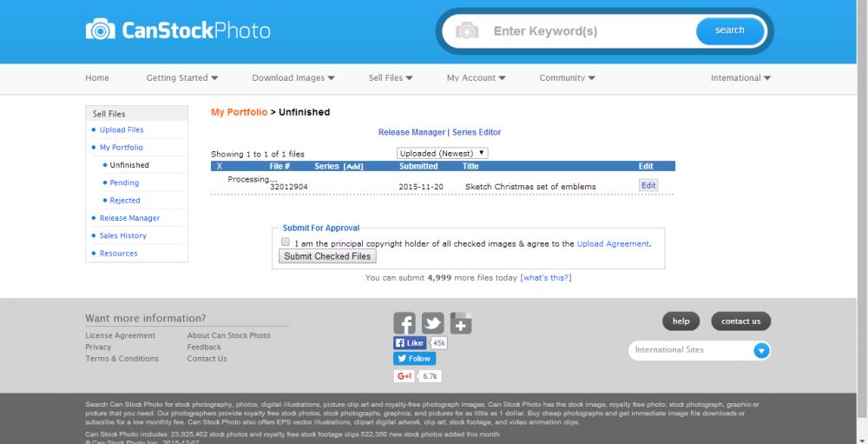Open the Google Plus icon

click(461, 323)
